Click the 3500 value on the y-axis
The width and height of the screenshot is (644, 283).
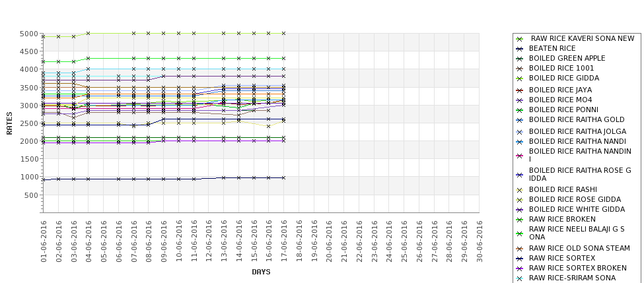pos(29,87)
